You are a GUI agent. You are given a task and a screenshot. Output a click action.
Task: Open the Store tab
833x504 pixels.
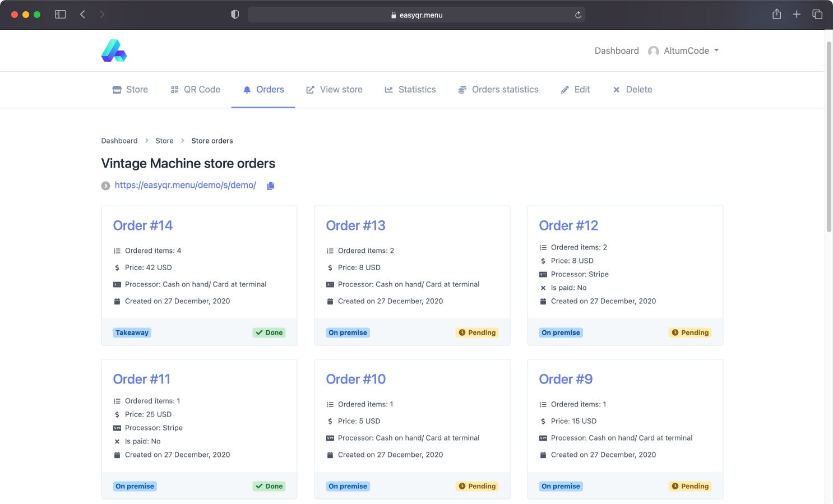(x=130, y=90)
